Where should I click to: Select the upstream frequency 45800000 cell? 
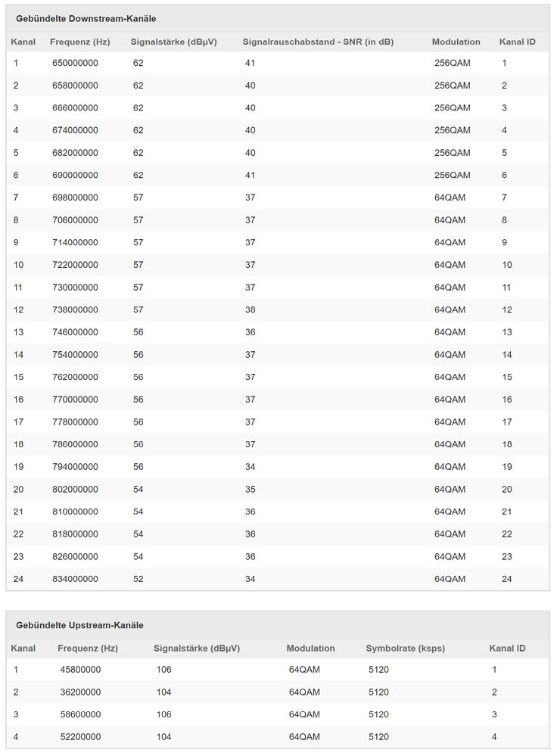[x=80, y=670]
